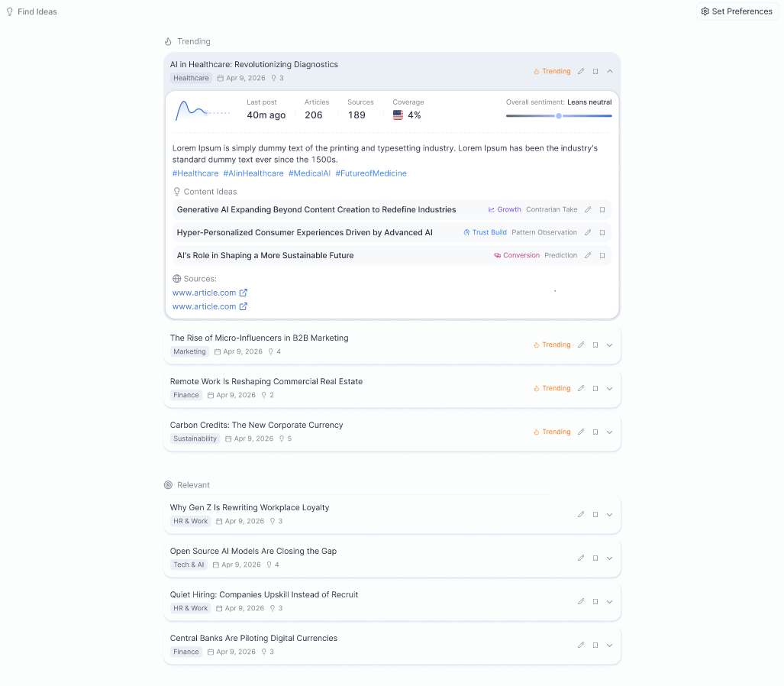
Task: Expand the Quiet Hiring card
Action: 609,601
